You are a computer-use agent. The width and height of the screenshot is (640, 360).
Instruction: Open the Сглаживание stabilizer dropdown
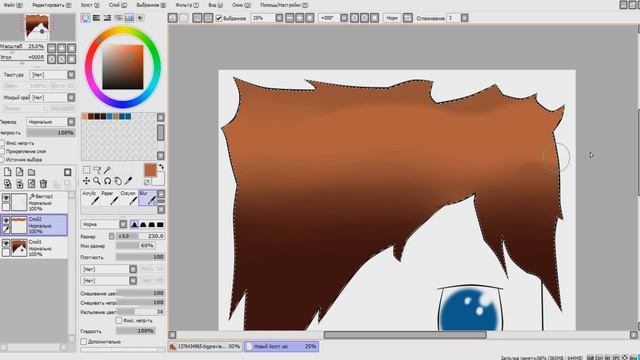(x=464, y=18)
